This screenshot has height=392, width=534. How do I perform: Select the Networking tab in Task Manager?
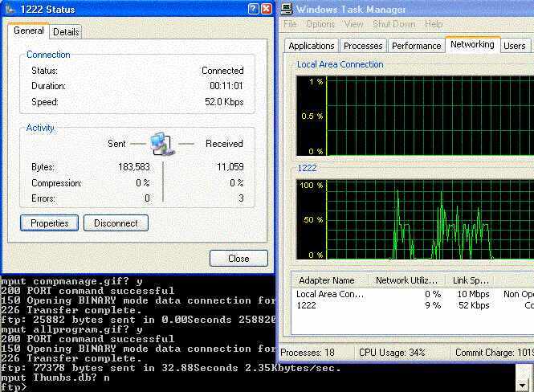point(472,44)
